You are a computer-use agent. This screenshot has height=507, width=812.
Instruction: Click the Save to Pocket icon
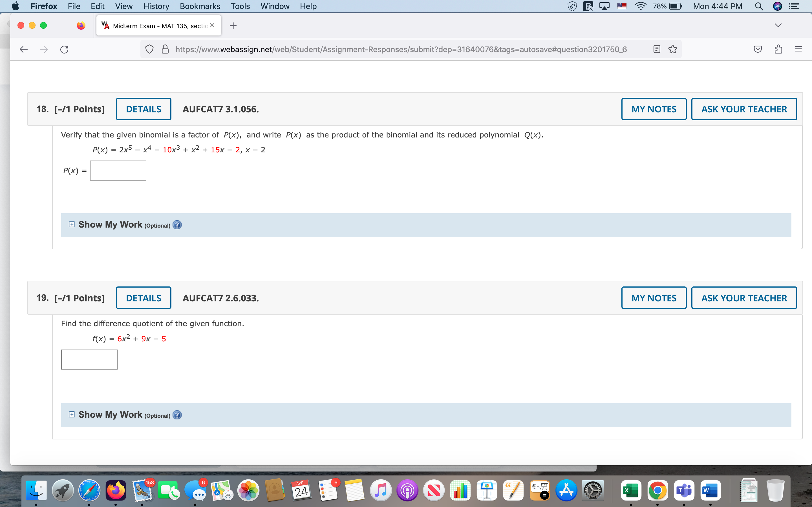point(758,50)
